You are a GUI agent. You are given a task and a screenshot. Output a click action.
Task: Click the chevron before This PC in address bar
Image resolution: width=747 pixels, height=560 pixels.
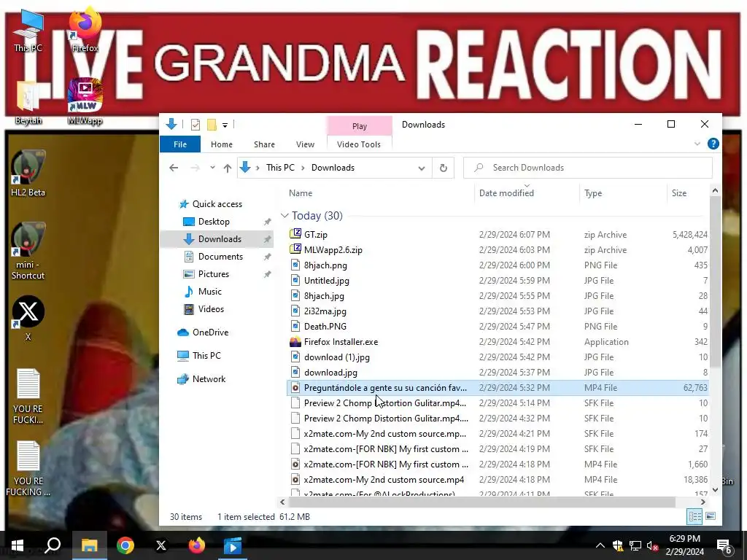click(x=258, y=168)
